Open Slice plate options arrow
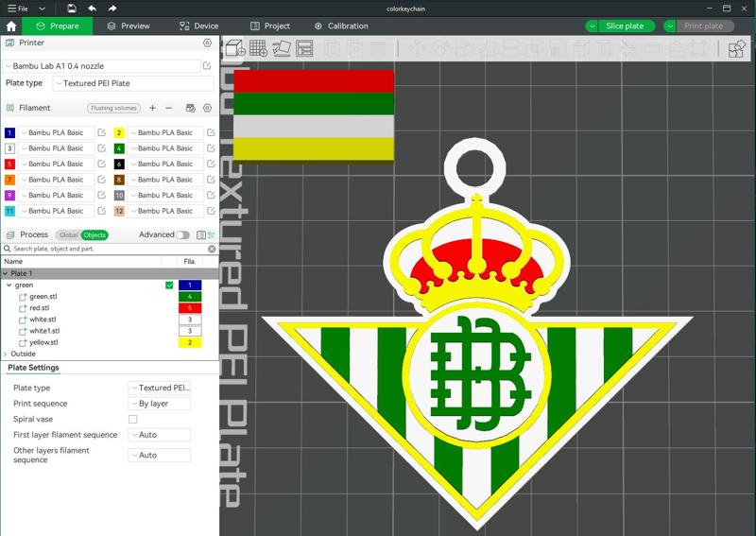 coord(592,26)
